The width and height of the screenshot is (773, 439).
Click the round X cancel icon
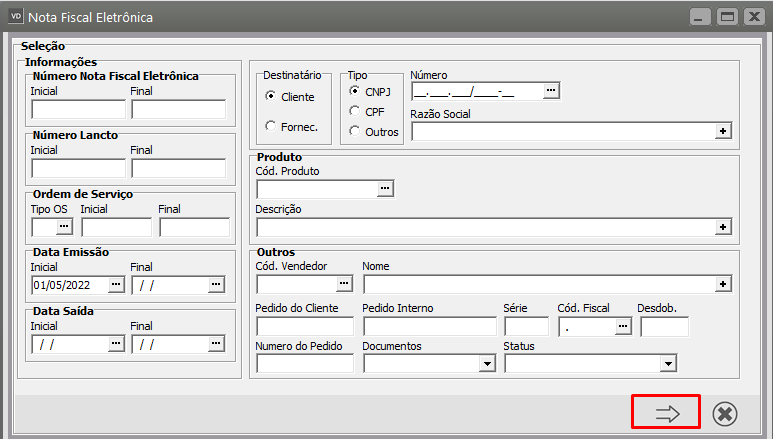[725, 413]
